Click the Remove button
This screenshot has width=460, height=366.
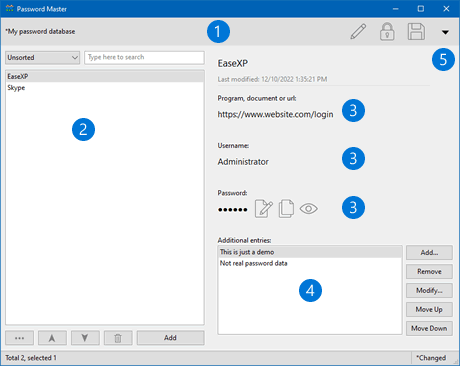coord(429,272)
